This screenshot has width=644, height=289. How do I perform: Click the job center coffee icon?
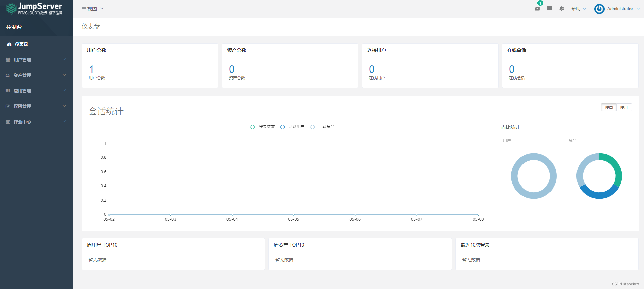click(8, 122)
